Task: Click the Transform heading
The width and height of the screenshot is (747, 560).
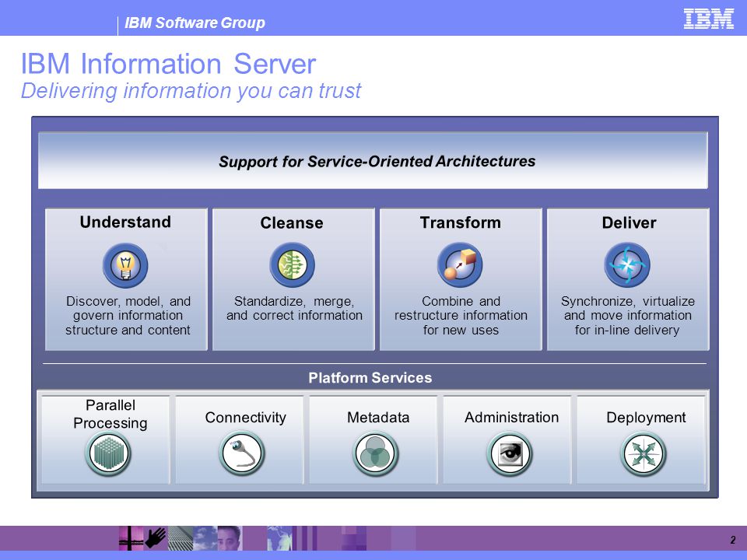Action: (460, 222)
